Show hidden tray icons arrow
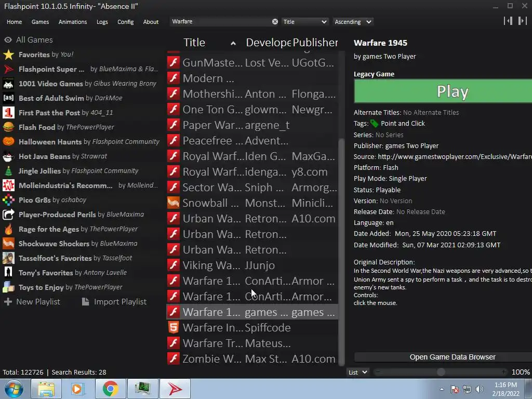The image size is (532, 399). coord(442,389)
